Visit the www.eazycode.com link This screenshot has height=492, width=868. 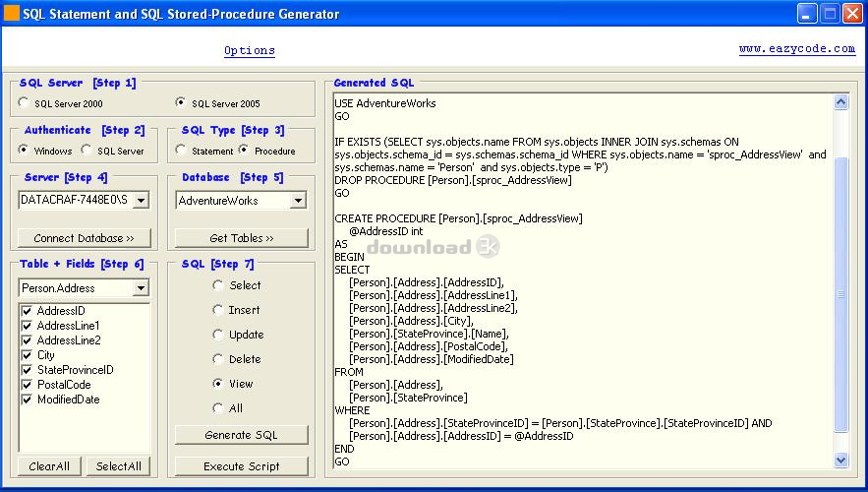coord(796,48)
